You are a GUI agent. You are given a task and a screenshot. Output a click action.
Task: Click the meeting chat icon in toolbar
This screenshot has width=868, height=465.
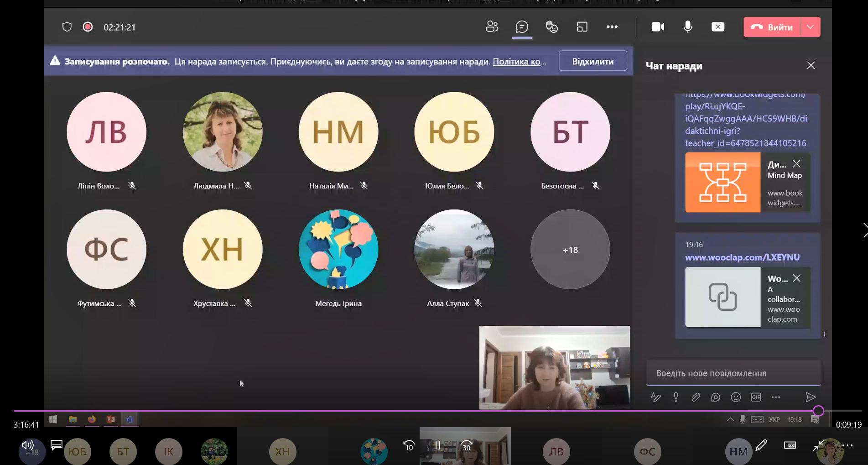point(522,27)
